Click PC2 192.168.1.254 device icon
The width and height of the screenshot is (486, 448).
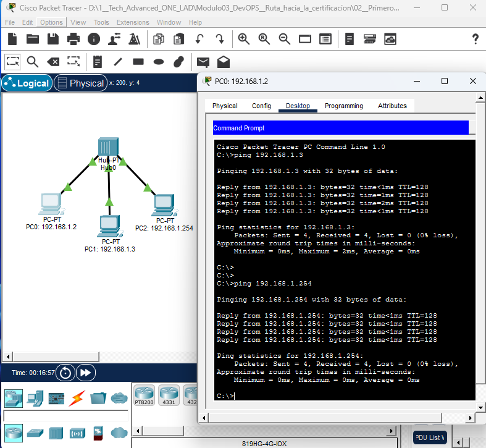pos(164,205)
